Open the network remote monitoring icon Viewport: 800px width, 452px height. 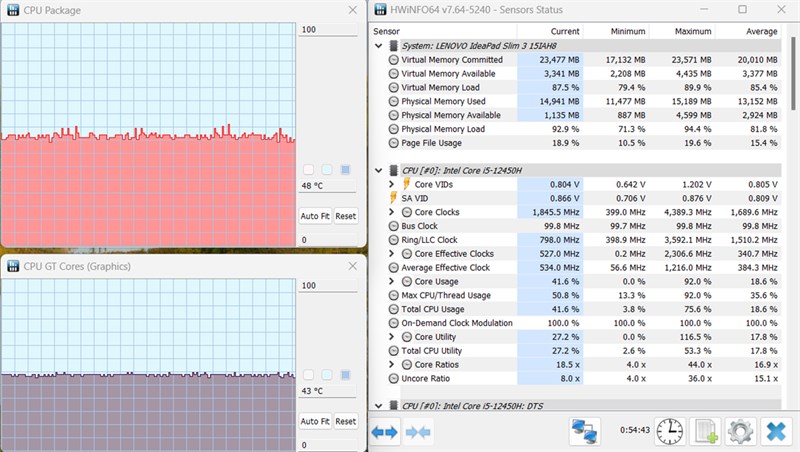tap(585, 432)
